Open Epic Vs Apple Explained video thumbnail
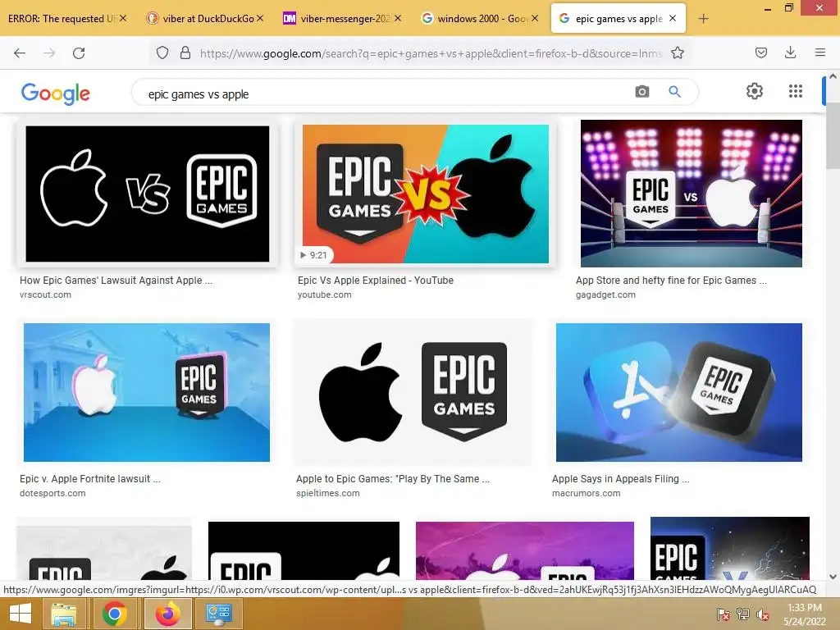Image resolution: width=840 pixels, height=630 pixels. 426,194
